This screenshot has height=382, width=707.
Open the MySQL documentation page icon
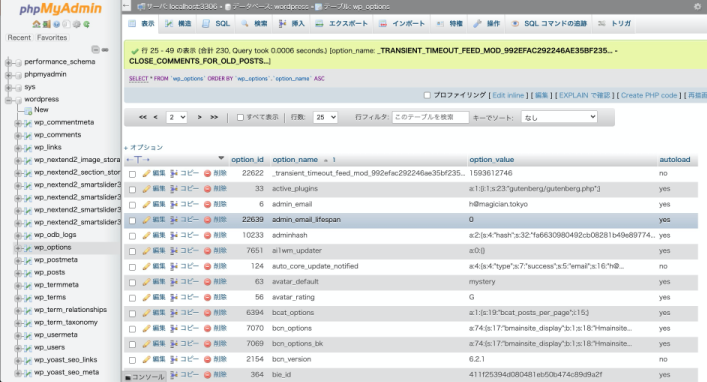click(x=66, y=24)
